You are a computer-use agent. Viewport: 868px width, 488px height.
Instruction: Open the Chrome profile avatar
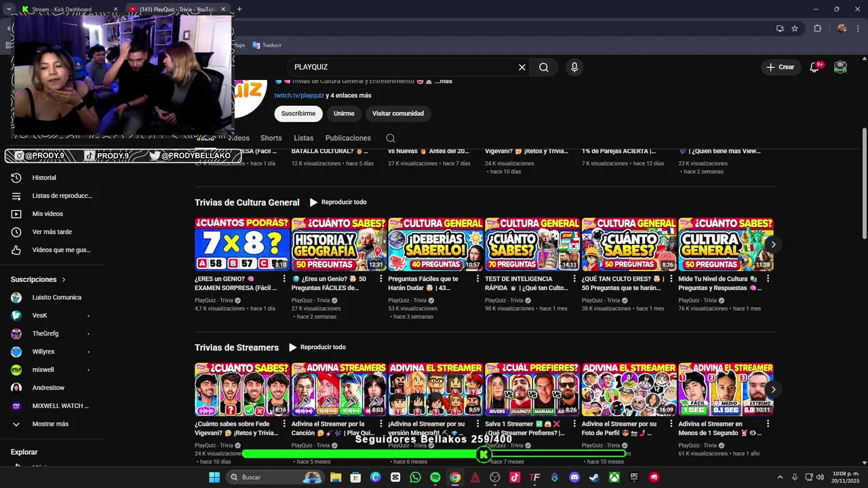point(842,28)
